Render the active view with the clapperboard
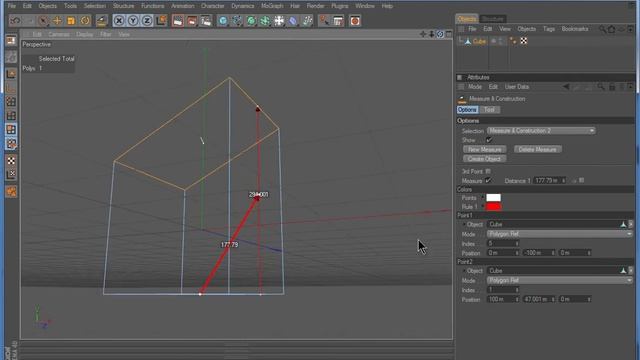This screenshot has width=640, height=360. (x=178, y=20)
